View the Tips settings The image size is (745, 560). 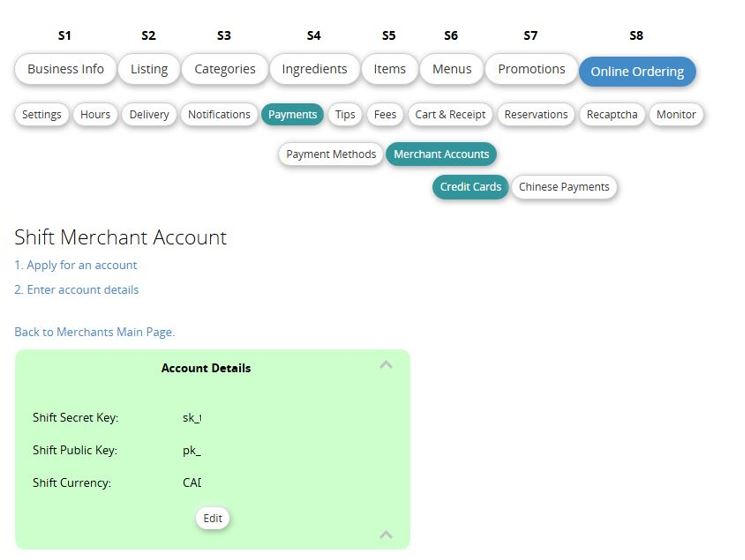pos(345,114)
